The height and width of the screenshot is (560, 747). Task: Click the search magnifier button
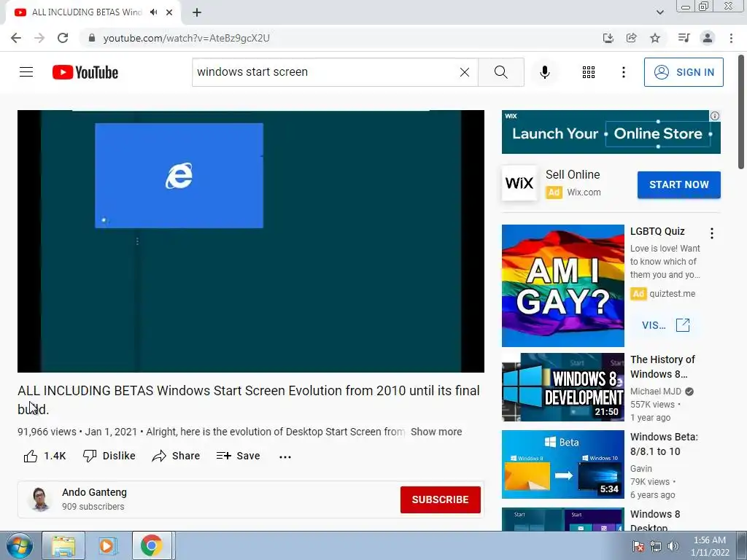tap(500, 72)
